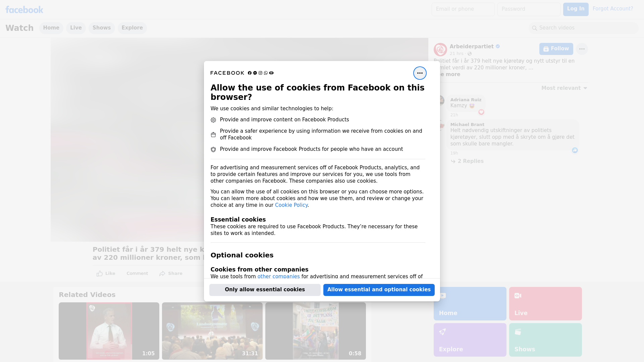This screenshot has height=362, width=644.
Task: Click the 21 hrs timestamp
Action: pos(456,54)
